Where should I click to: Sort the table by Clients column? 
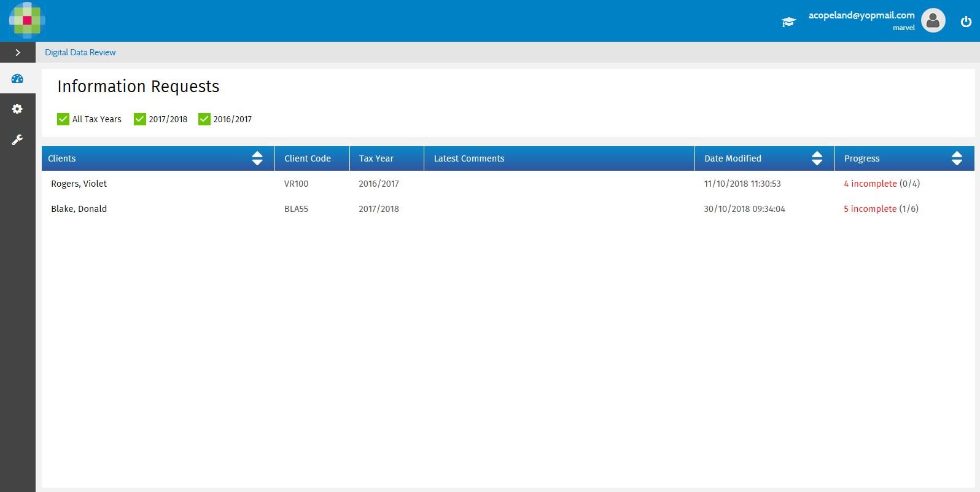click(257, 158)
